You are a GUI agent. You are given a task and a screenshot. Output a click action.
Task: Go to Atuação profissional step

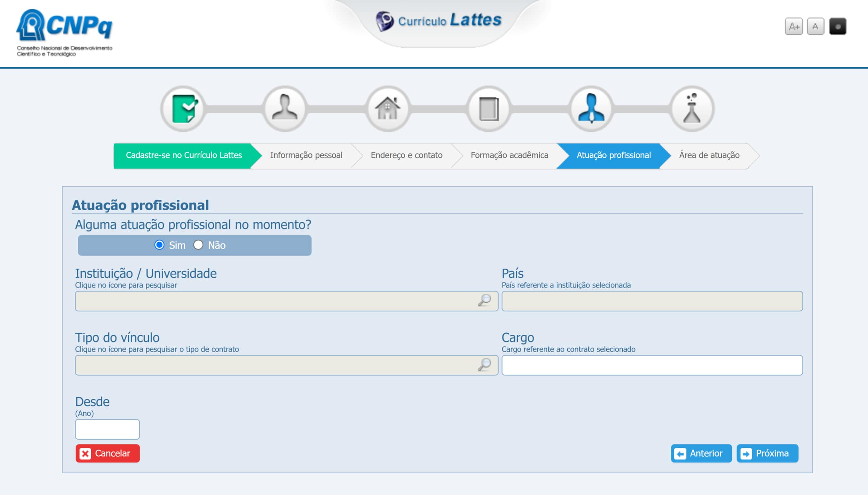[x=614, y=155]
